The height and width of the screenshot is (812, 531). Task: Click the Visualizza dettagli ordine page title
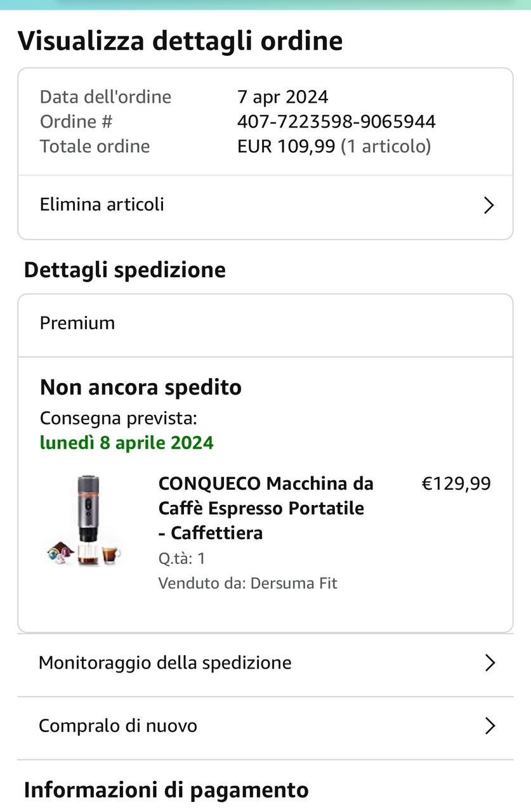[180, 41]
